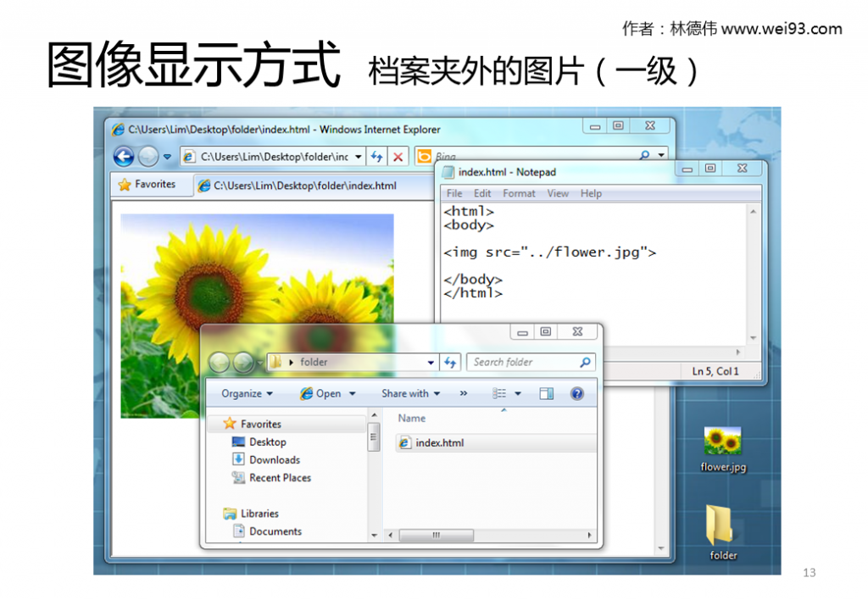868x600 pixels.
Task: Click the opening <html> tag line in Notepad
Action: [468, 211]
